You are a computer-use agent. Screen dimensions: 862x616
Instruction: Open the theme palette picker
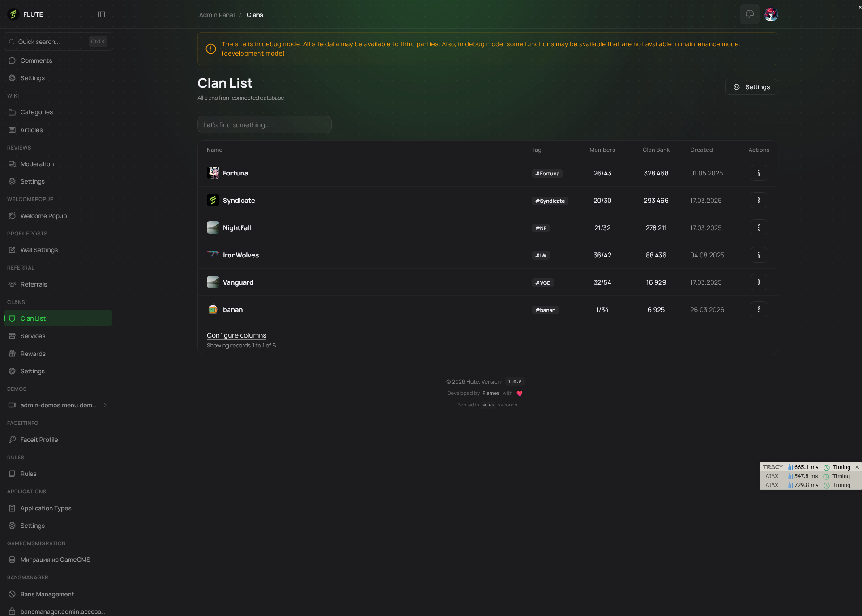[x=749, y=14]
